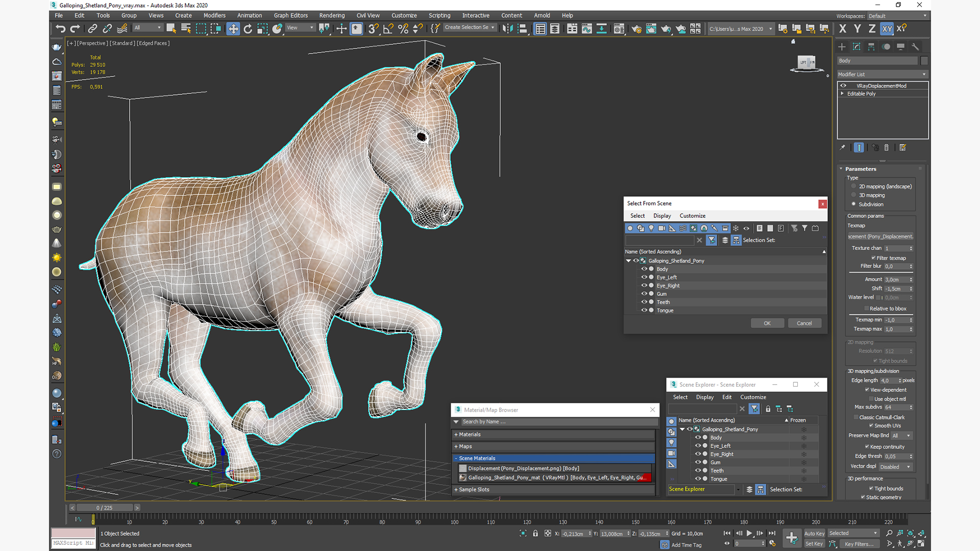980x551 pixels.
Task: Open the Utilities wrench tab in command panel
Action: click(915, 46)
